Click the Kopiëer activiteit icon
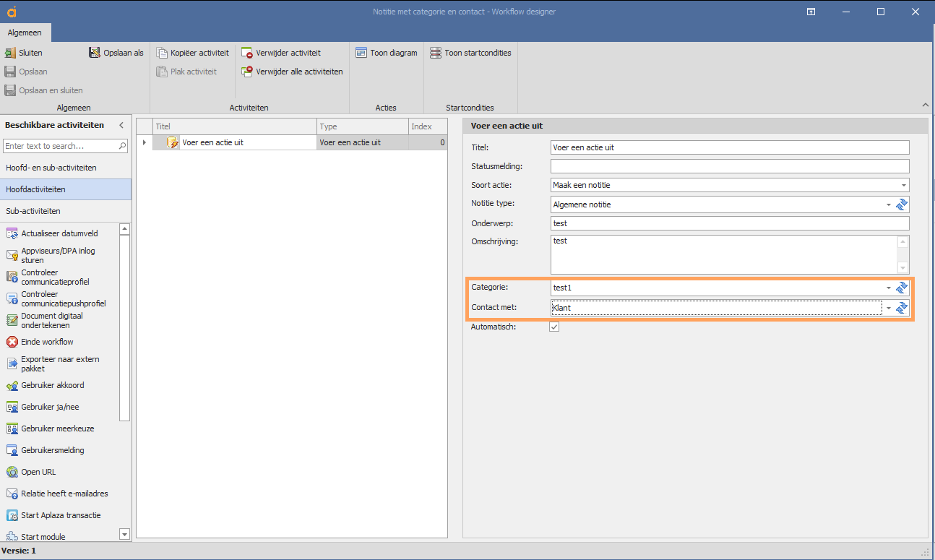935x560 pixels. tap(162, 53)
